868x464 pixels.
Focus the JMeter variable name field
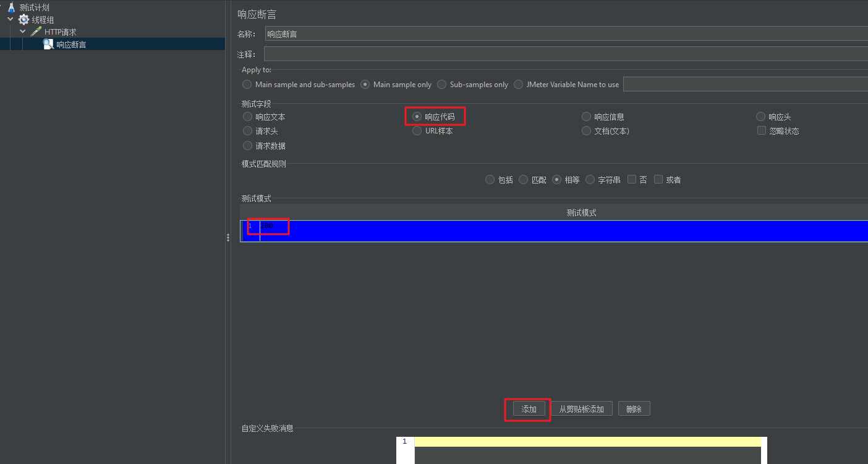coord(746,85)
